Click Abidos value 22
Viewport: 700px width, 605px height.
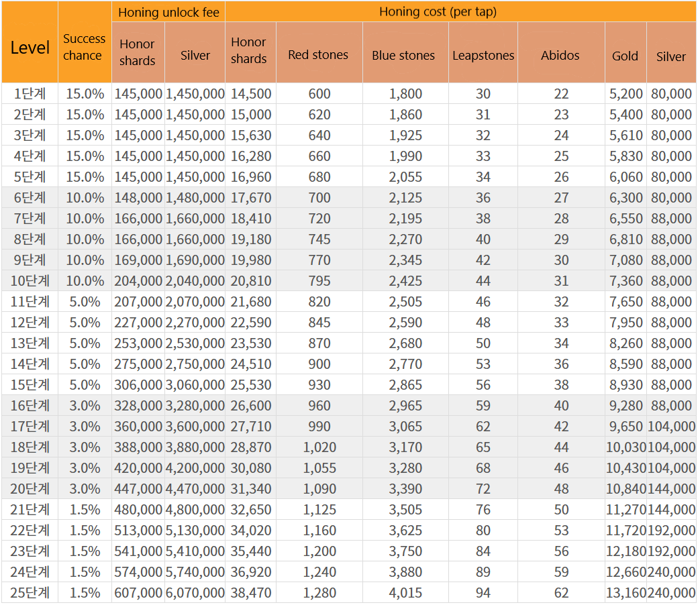561,94
